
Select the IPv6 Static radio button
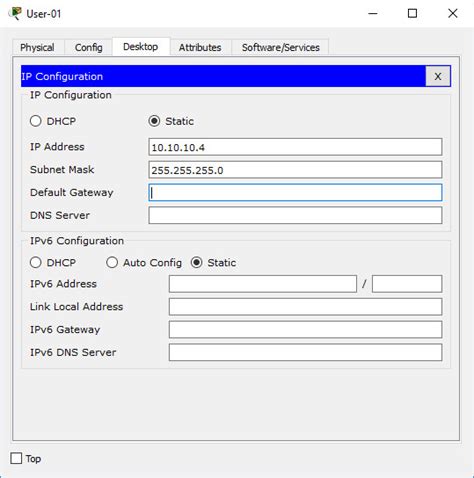click(197, 263)
